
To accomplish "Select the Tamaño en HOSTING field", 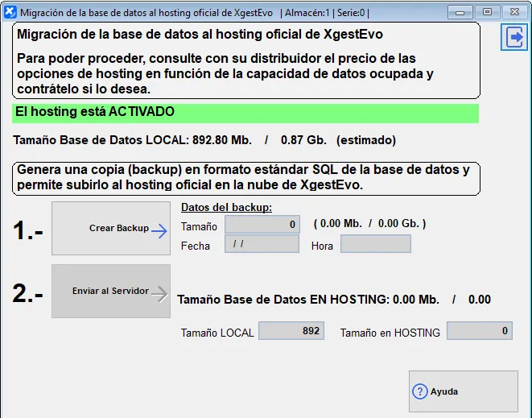I will 479,331.
